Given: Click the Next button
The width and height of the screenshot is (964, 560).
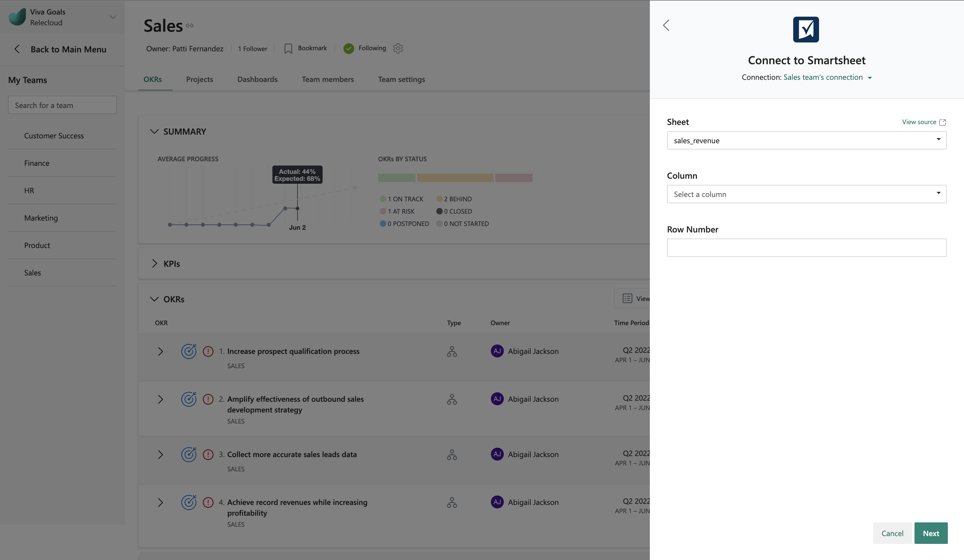Looking at the screenshot, I should 930,533.
